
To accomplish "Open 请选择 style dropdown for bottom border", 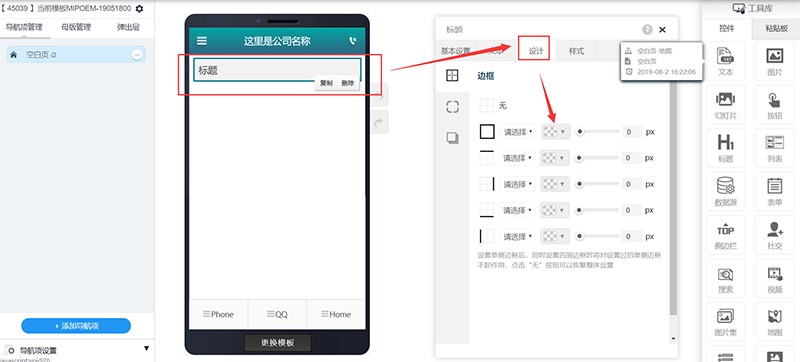I will tap(517, 210).
